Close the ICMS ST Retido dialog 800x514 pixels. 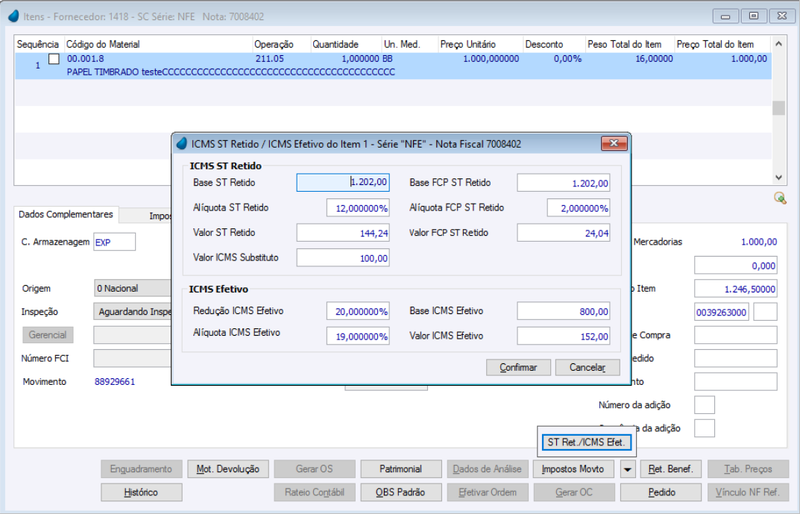[614, 144]
